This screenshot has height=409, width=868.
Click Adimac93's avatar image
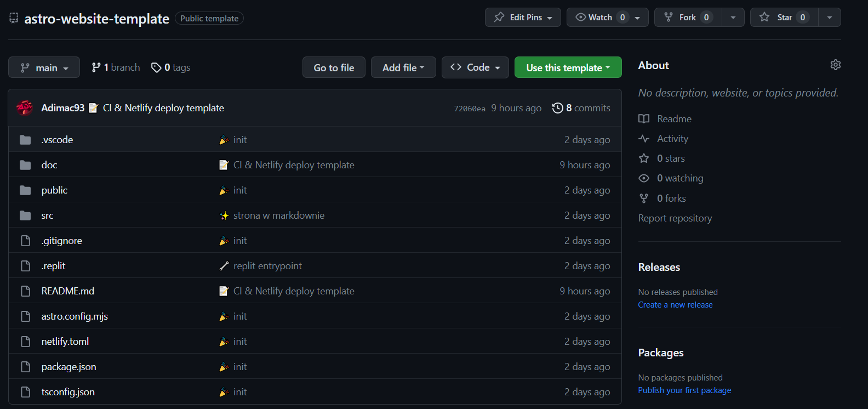pyautogui.click(x=25, y=108)
